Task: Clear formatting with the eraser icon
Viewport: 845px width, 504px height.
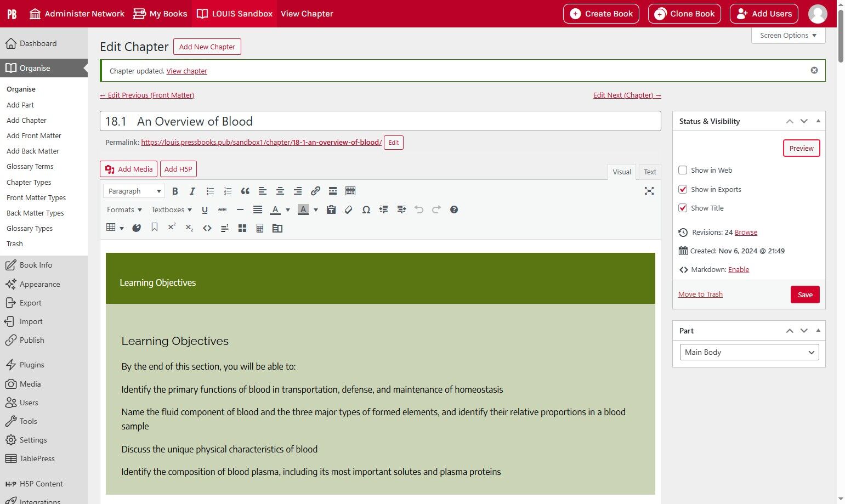Action: coord(349,209)
